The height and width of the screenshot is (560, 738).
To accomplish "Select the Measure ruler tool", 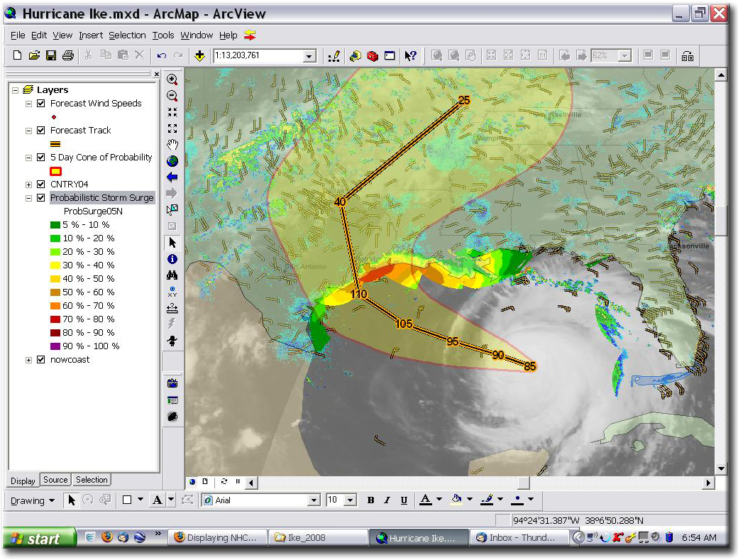I will [x=172, y=308].
